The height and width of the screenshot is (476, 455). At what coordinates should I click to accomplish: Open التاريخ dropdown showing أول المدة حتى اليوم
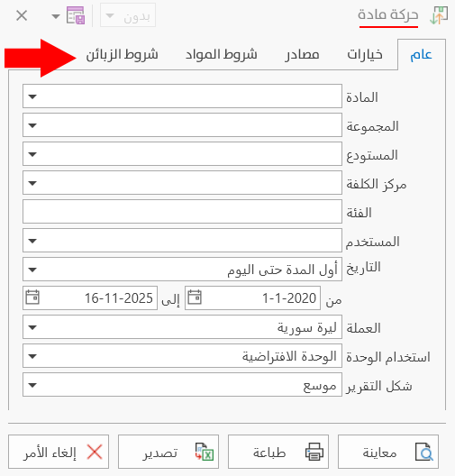pos(182,270)
